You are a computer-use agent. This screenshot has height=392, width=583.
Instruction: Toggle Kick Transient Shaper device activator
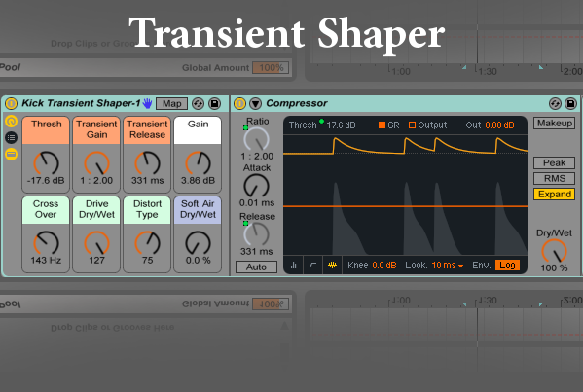pyautogui.click(x=11, y=103)
